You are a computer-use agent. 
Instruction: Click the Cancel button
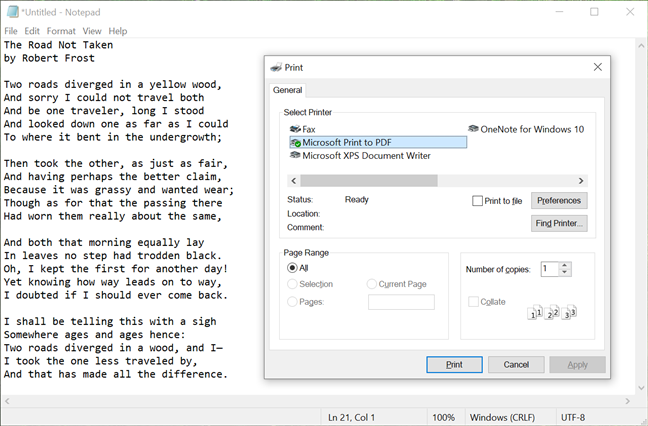[516, 364]
